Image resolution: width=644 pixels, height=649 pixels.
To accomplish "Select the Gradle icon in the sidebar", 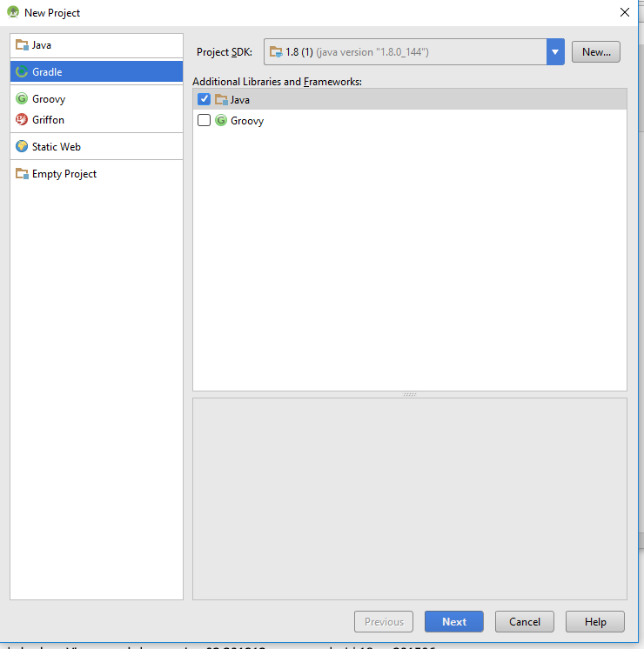I will click(22, 71).
